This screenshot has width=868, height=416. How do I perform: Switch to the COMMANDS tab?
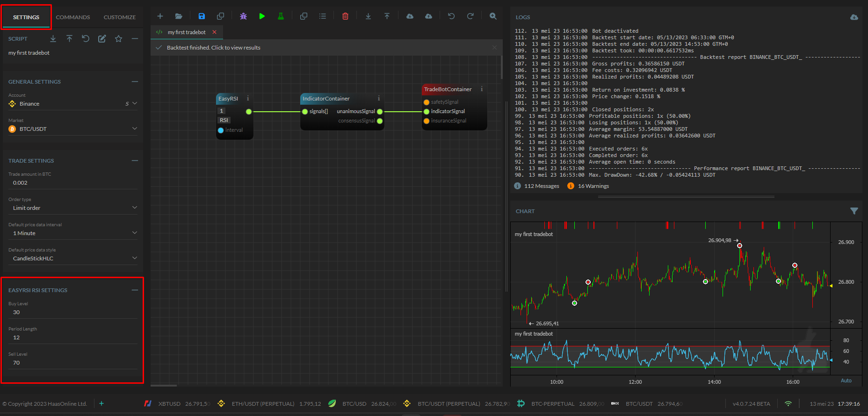pyautogui.click(x=73, y=17)
